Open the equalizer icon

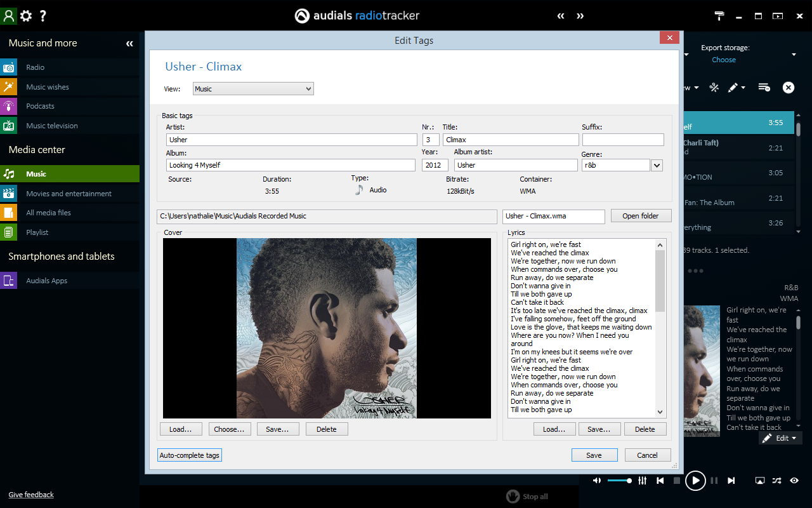[x=642, y=481]
